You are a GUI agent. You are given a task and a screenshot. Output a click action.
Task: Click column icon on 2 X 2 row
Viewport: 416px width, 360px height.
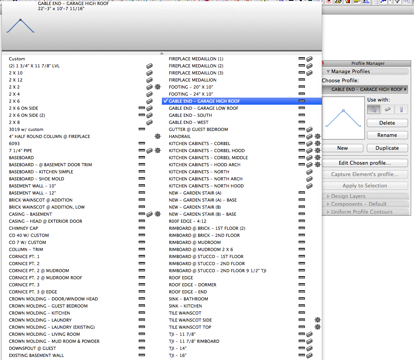tap(158, 87)
